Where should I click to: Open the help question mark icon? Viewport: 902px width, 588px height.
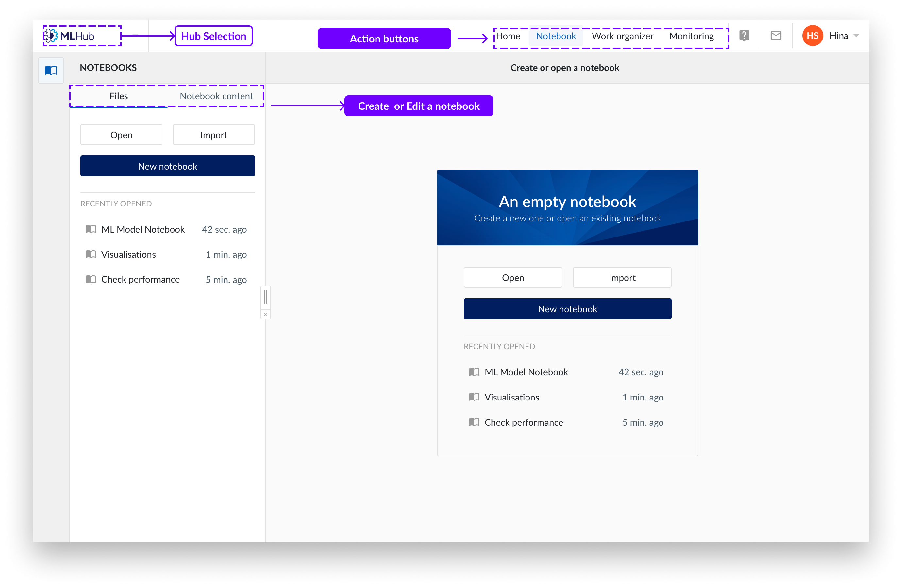pyautogui.click(x=744, y=36)
